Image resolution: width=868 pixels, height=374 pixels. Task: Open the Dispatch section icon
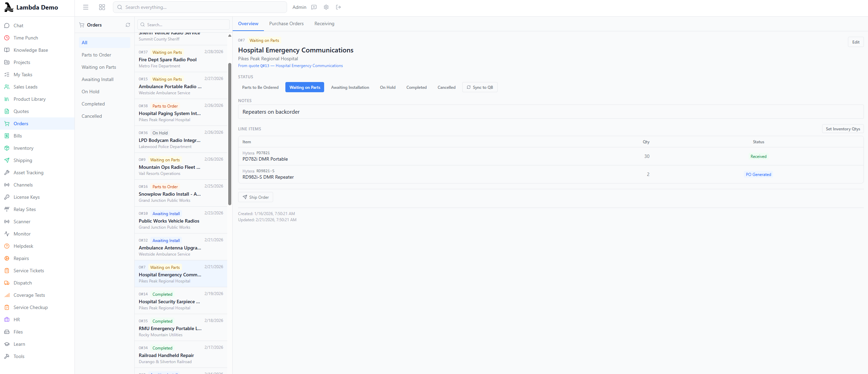(x=7, y=282)
